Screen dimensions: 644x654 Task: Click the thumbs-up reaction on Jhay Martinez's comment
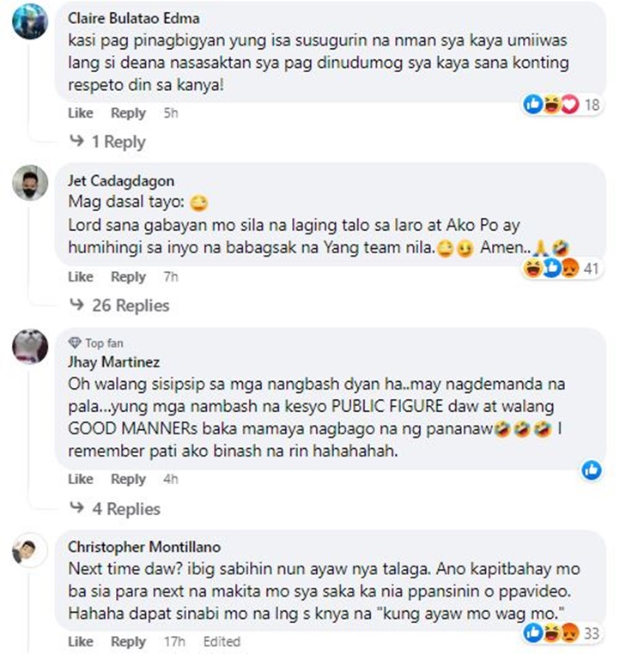tap(592, 470)
